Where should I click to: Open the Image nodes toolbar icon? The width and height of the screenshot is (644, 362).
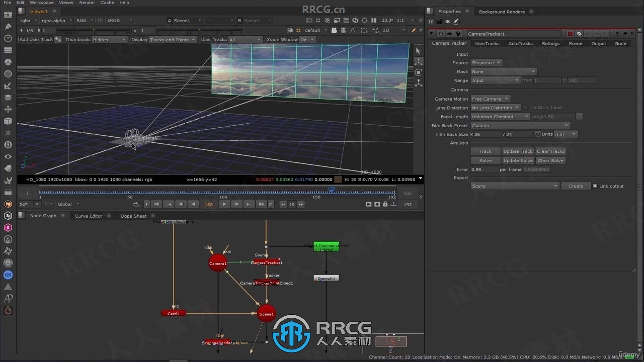coord(8,15)
